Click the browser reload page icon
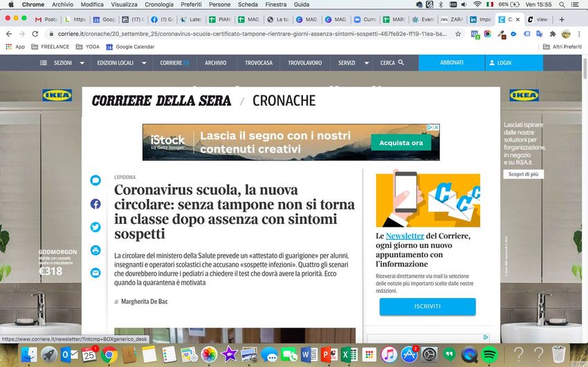This screenshot has width=588, height=367. (35, 33)
